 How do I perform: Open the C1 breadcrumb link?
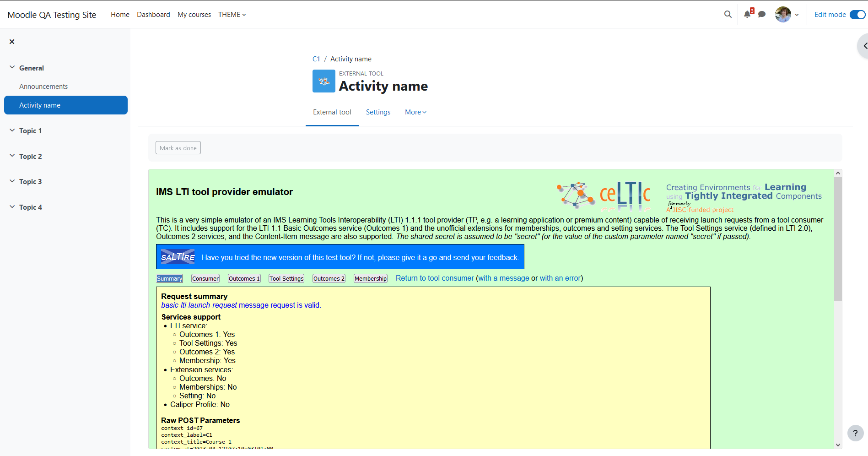pyautogui.click(x=316, y=59)
